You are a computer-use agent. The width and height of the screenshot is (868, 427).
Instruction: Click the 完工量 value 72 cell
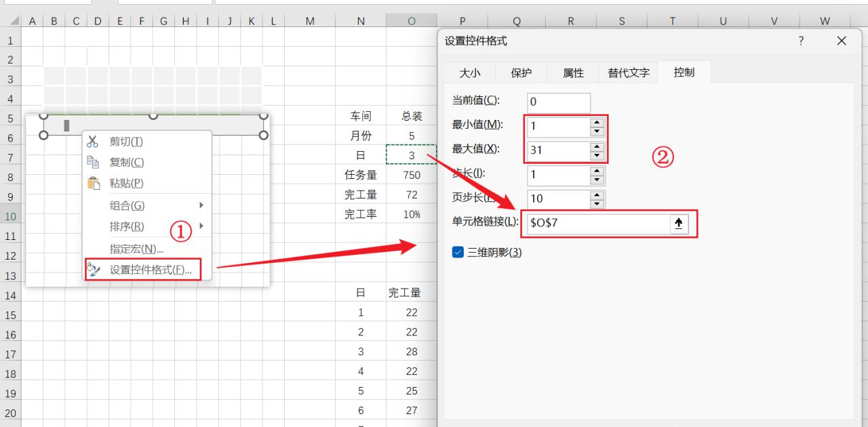[412, 195]
